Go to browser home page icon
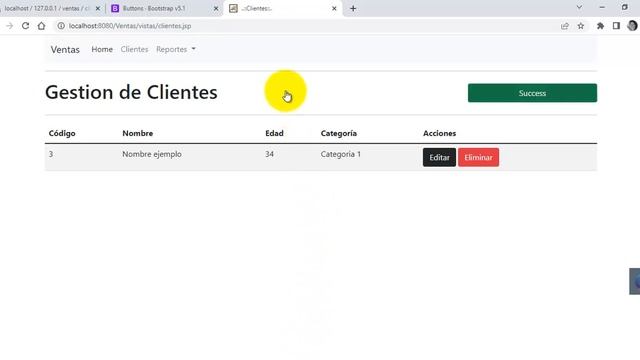Screen dimensions: 640x360 [x=41, y=26]
